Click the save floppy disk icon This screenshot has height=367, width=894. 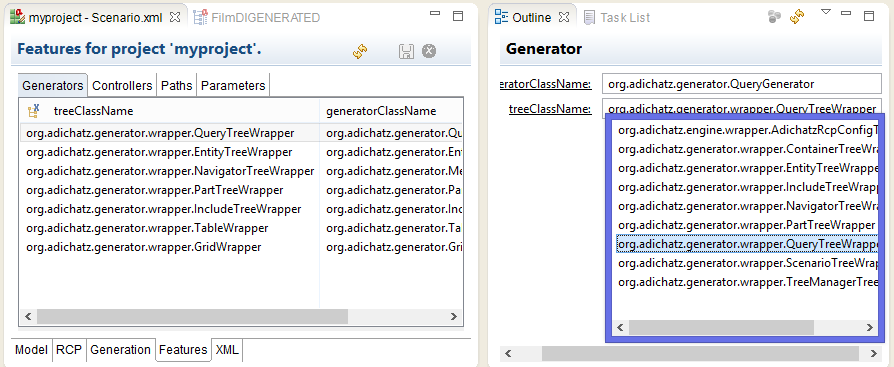coord(406,51)
